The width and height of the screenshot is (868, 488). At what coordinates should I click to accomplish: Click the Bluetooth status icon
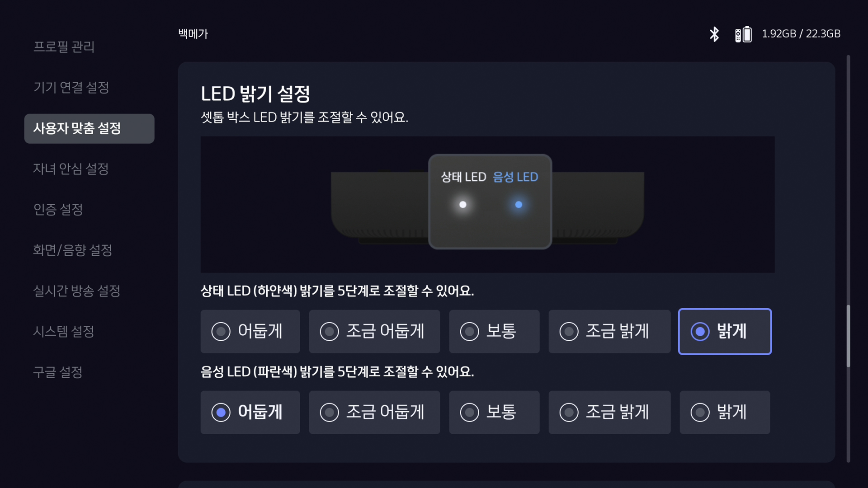[x=715, y=33]
